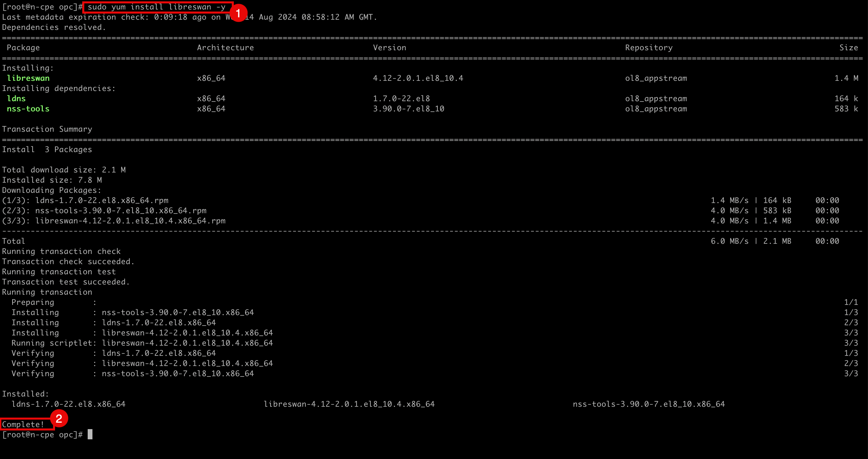This screenshot has width=868, height=459.
Task: Click the Repository column header
Action: 649,48
